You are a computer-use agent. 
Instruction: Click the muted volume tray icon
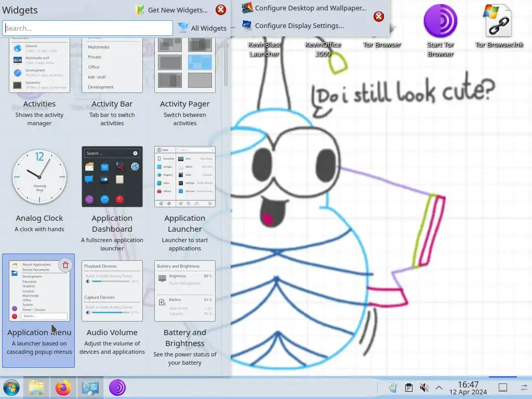(424, 388)
